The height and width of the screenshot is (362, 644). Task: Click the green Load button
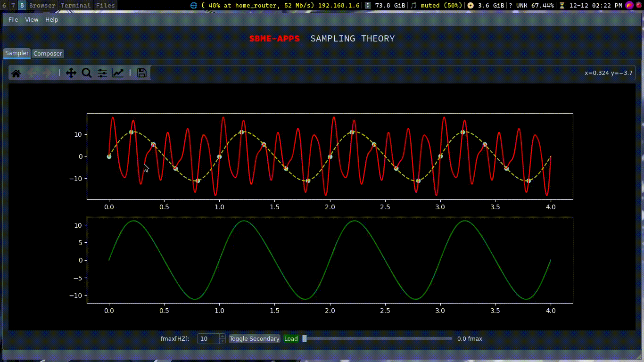291,338
